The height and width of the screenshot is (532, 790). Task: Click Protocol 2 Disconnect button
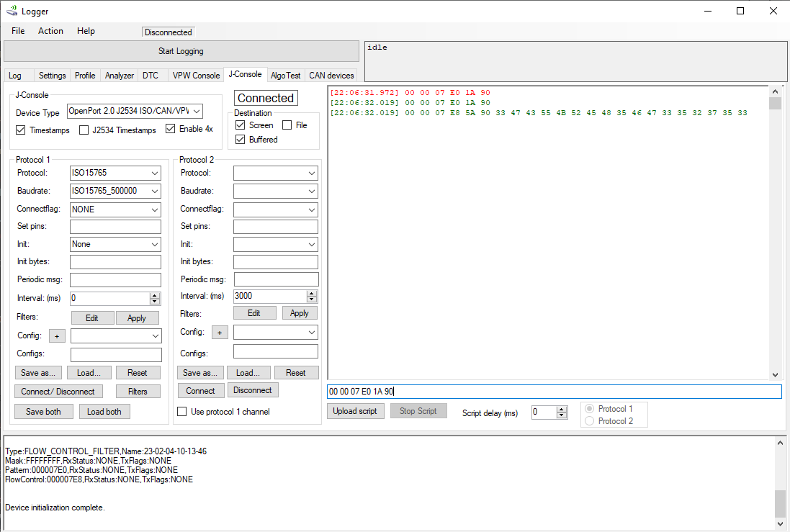click(253, 390)
